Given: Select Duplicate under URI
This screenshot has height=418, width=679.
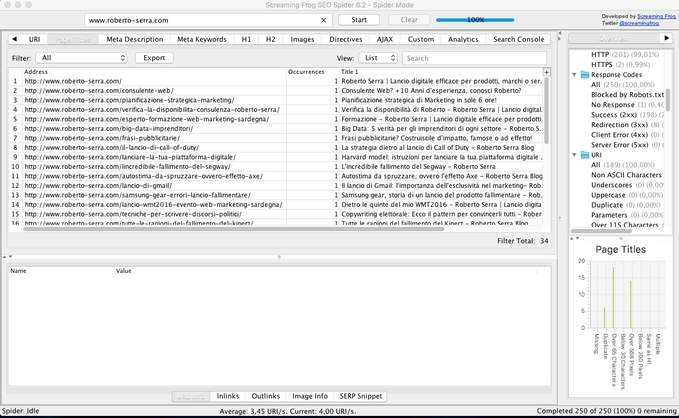Looking at the screenshot, I should coord(607,205).
